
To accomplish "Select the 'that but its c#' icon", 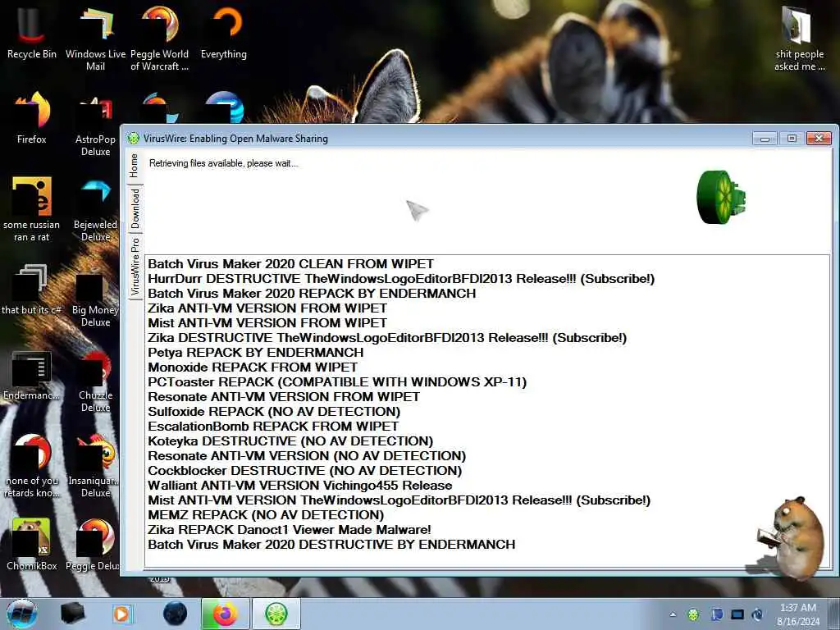I will pyautogui.click(x=32, y=290).
